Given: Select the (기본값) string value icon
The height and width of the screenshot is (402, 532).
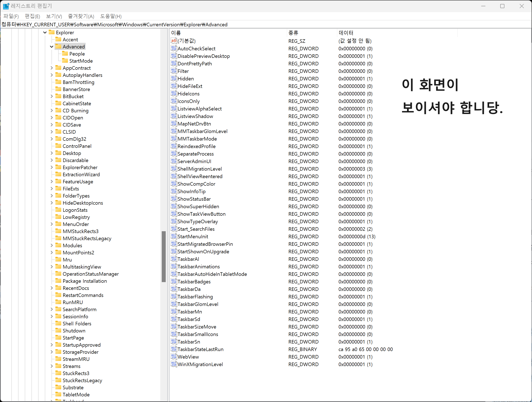Looking at the screenshot, I should pyautogui.click(x=174, y=41).
